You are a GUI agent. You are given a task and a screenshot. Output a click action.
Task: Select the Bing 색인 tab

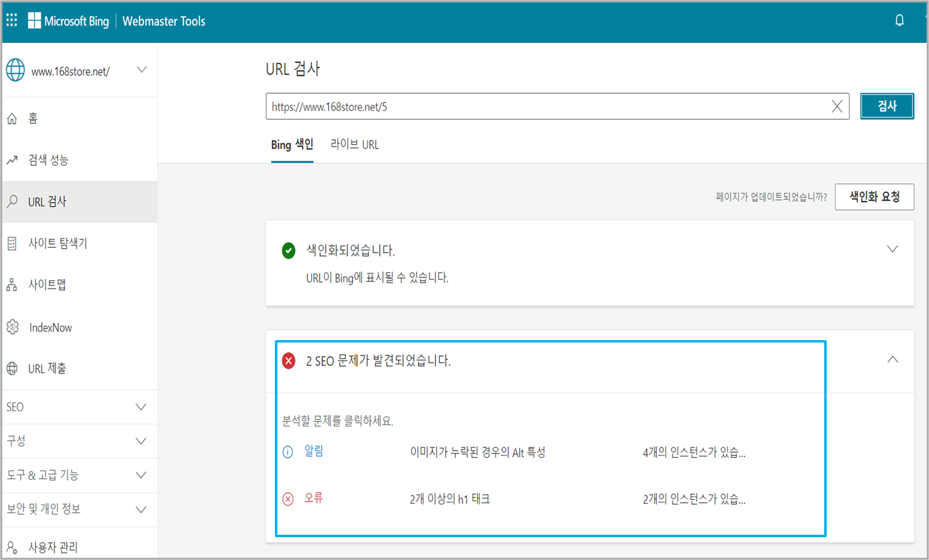(x=292, y=144)
